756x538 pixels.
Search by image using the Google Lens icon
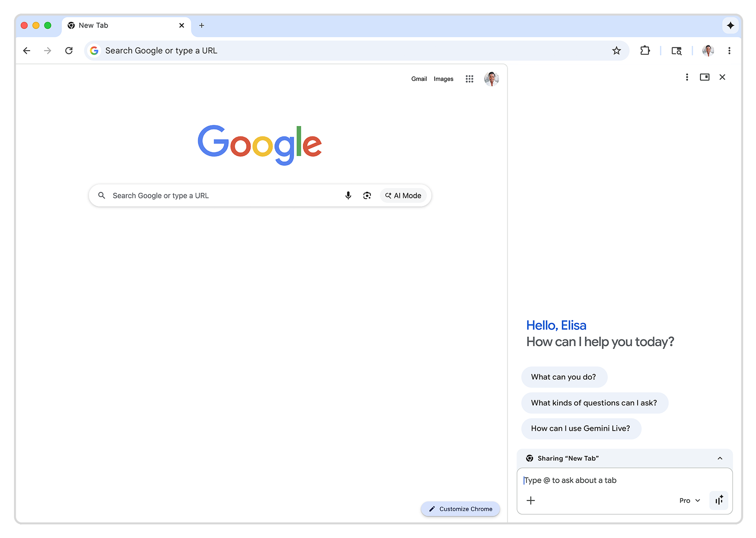tap(367, 195)
